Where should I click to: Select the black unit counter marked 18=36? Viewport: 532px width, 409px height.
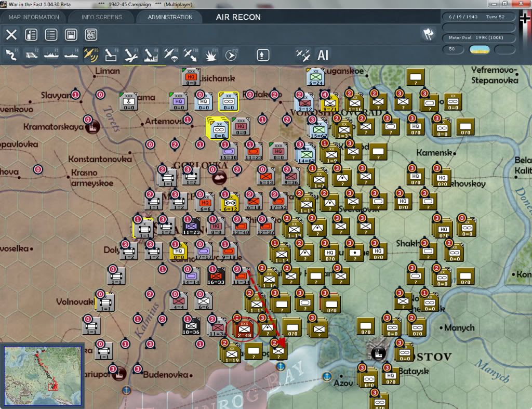click(x=191, y=326)
